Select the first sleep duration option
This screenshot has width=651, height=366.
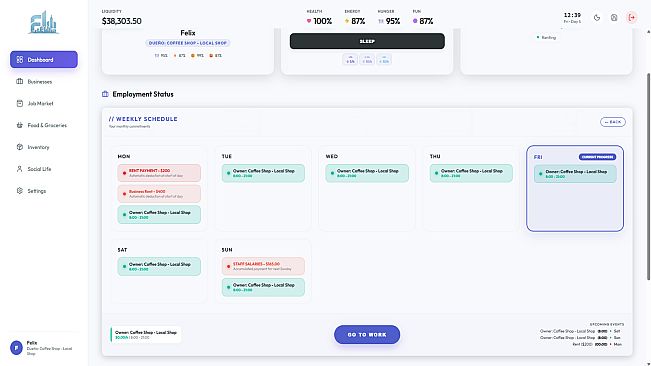point(350,60)
